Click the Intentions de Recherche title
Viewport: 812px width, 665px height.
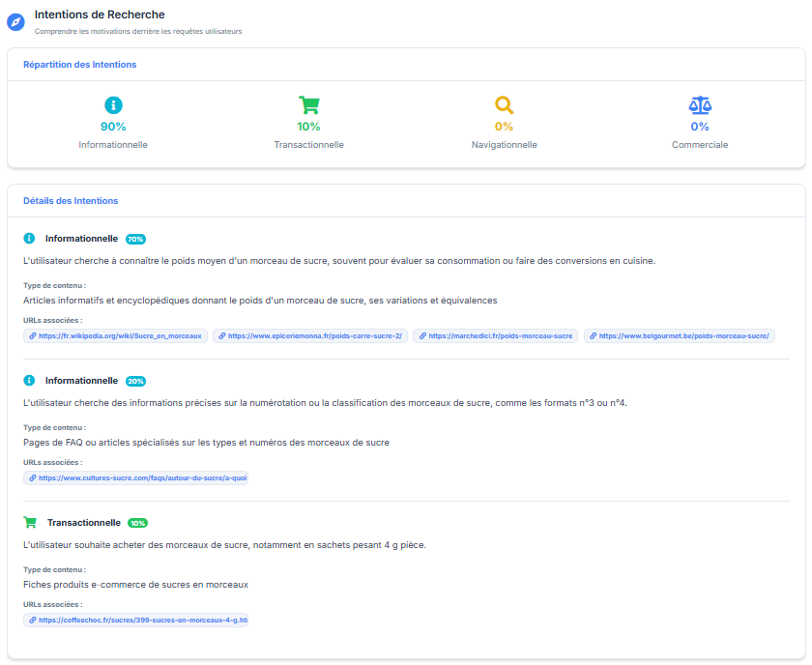point(100,14)
